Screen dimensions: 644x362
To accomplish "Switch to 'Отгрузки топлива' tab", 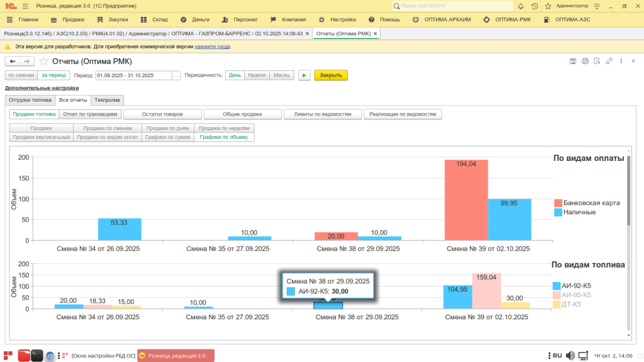I will (30, 100).
